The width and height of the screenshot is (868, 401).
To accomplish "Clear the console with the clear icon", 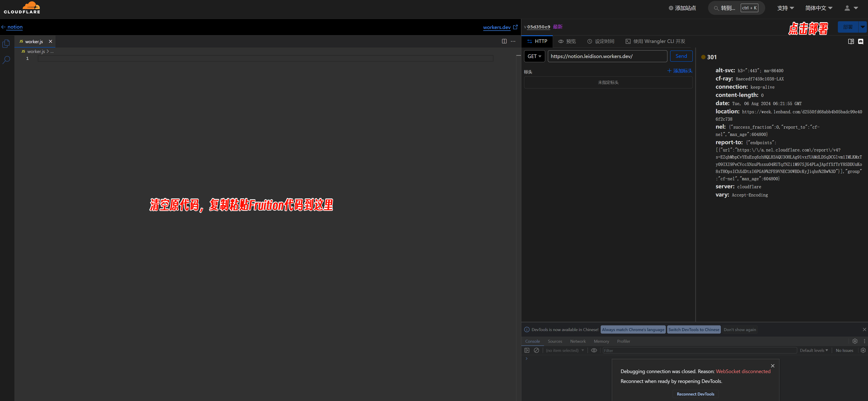I will (536, 351).
